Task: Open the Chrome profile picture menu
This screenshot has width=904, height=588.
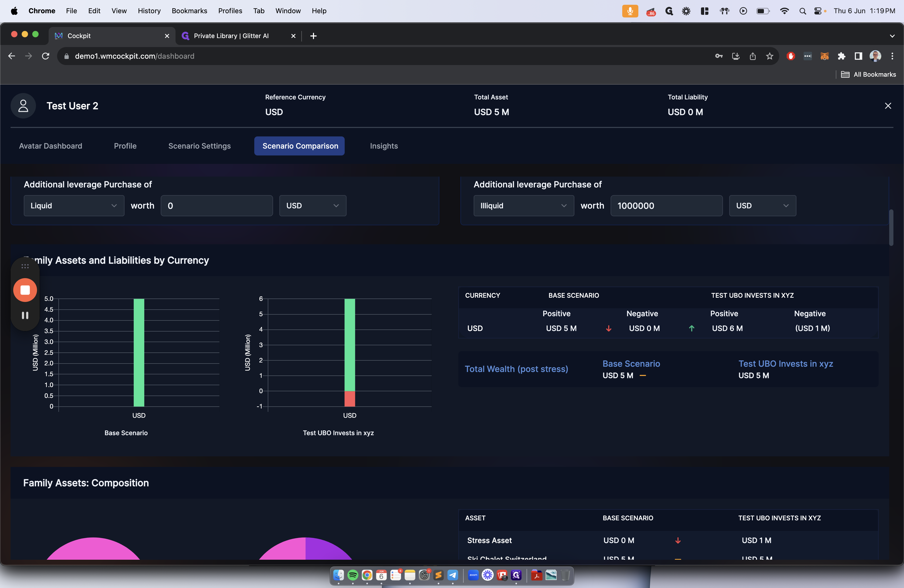Action: [x=875, y=56]
